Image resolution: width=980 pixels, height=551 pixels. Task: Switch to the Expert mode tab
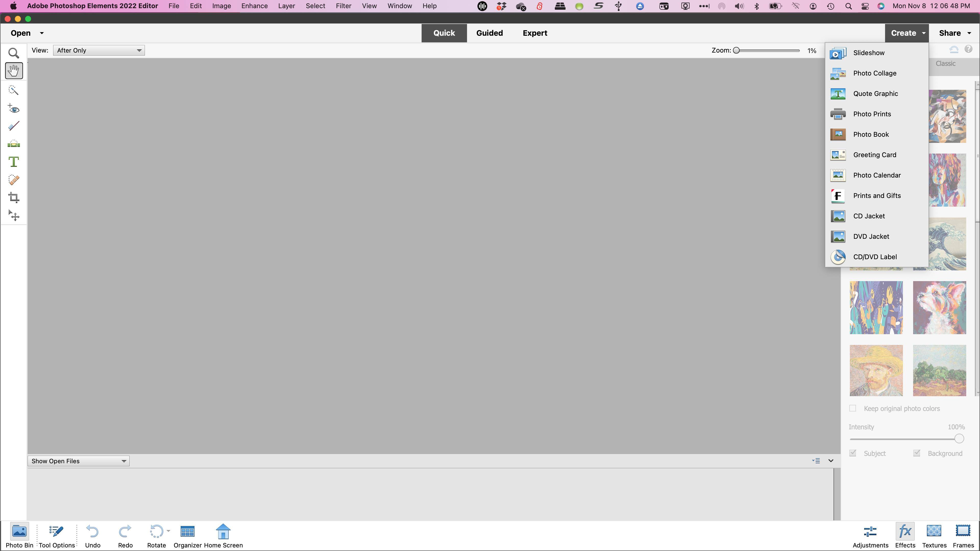point(534,33)
